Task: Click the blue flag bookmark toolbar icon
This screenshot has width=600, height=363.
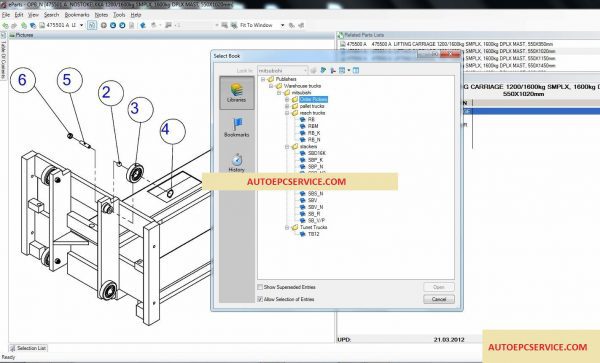Action: coord(143,25)
